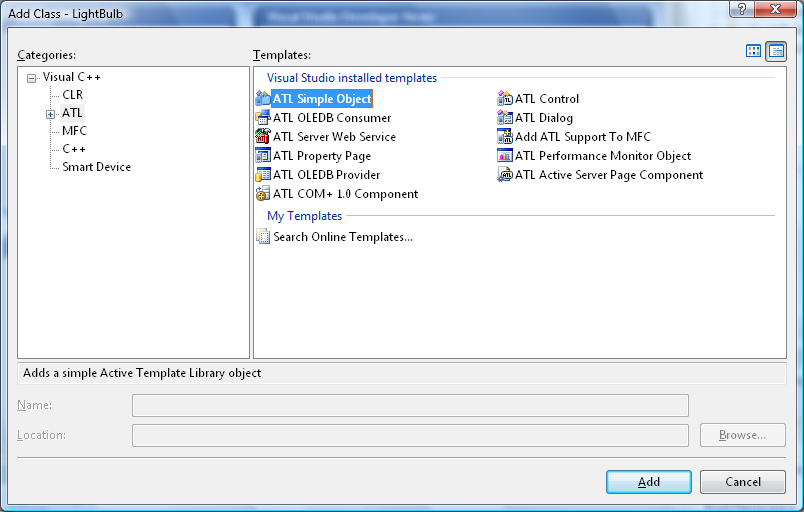Select the ATL Control icon
This screenshot has height=512, width=804.
(x=505, y=98)
